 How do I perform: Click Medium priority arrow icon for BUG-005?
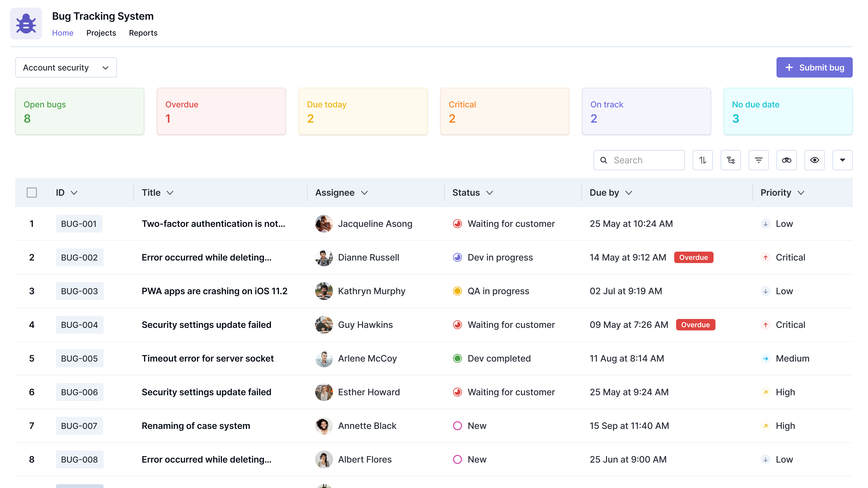(766, 359)
